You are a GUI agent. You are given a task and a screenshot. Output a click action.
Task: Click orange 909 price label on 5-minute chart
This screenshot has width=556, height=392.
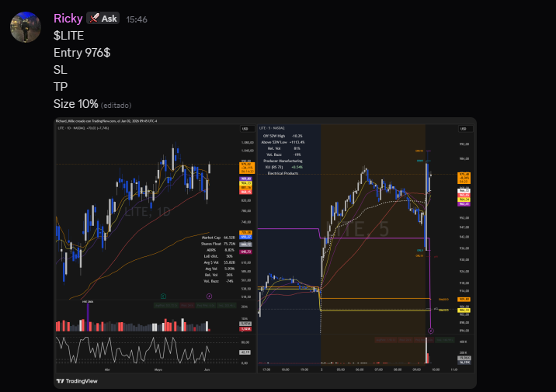464,300
